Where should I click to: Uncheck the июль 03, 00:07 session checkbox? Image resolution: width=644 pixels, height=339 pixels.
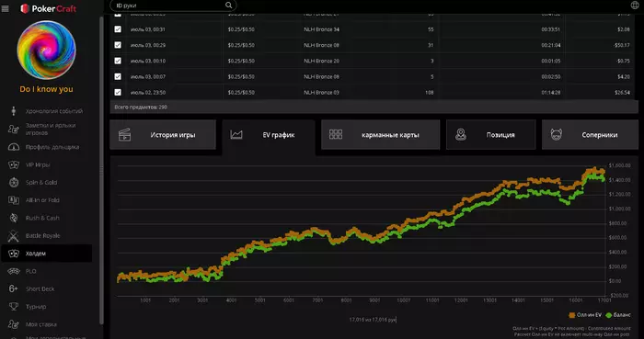coord(118,76)
